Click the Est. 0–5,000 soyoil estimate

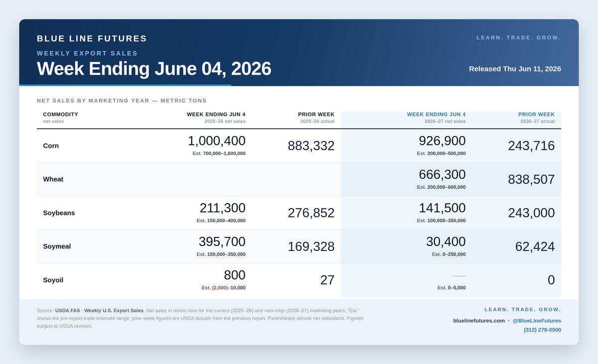tap(451, 288)
